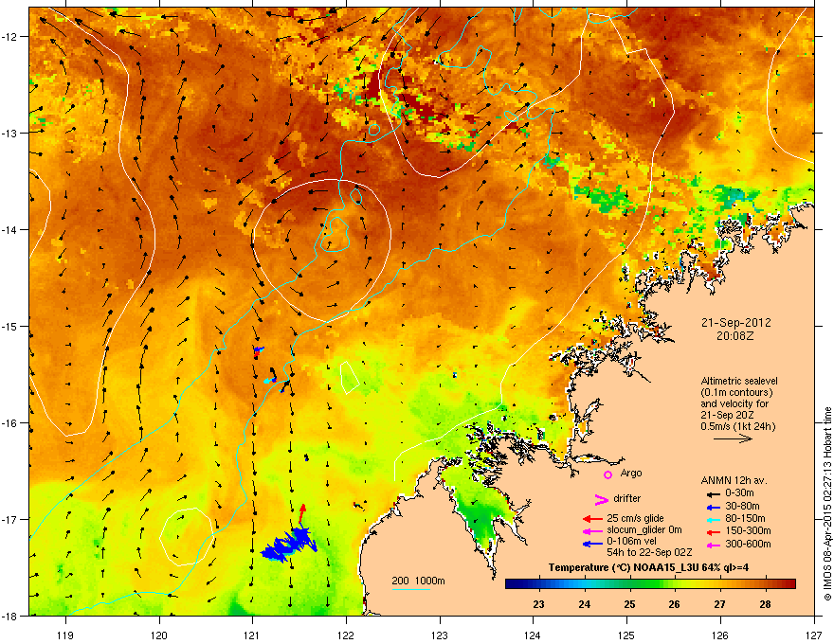Click the drifter legend label

[x=627, y=498]
